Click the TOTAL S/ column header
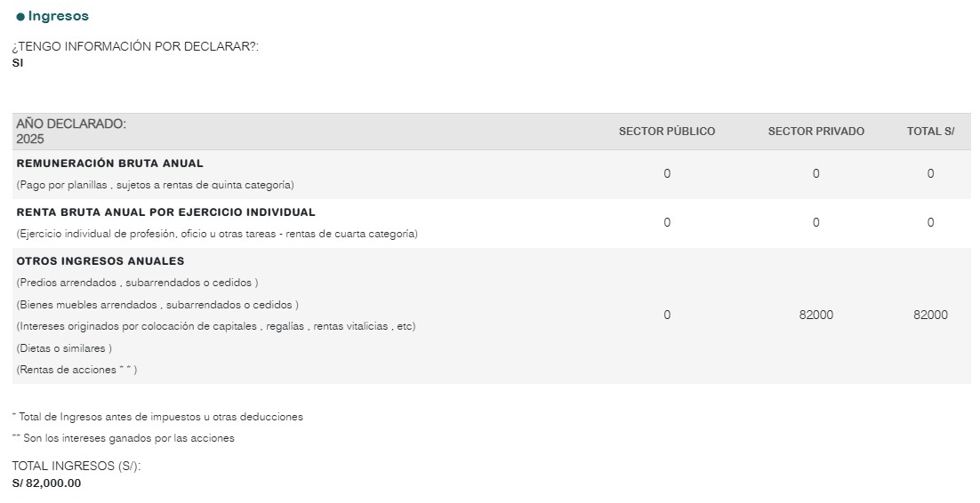Image resolution: width=980 pixels, height=503 pixels. (x=930, y=132)
